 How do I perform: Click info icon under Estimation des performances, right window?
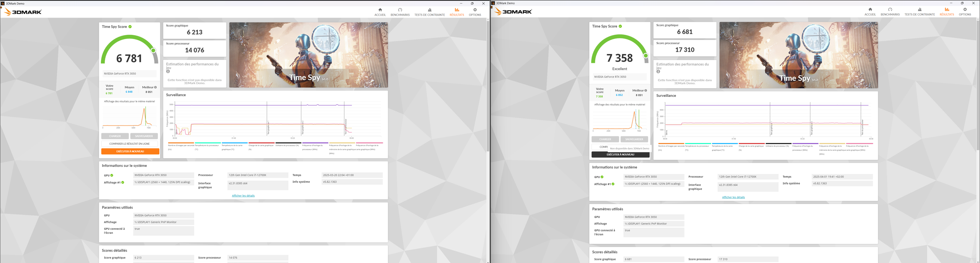[x=658, y=72]
